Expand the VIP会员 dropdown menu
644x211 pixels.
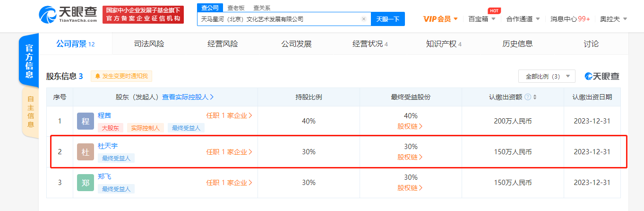tap(440, 19)
